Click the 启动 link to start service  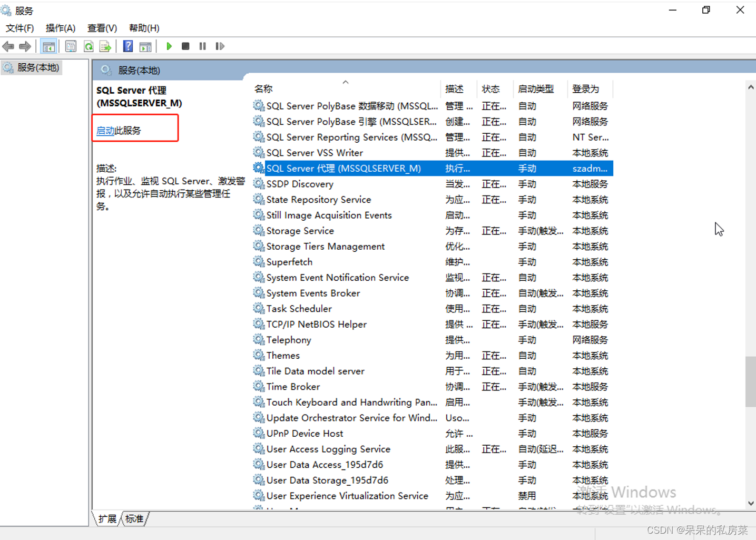tap(105, 130)
